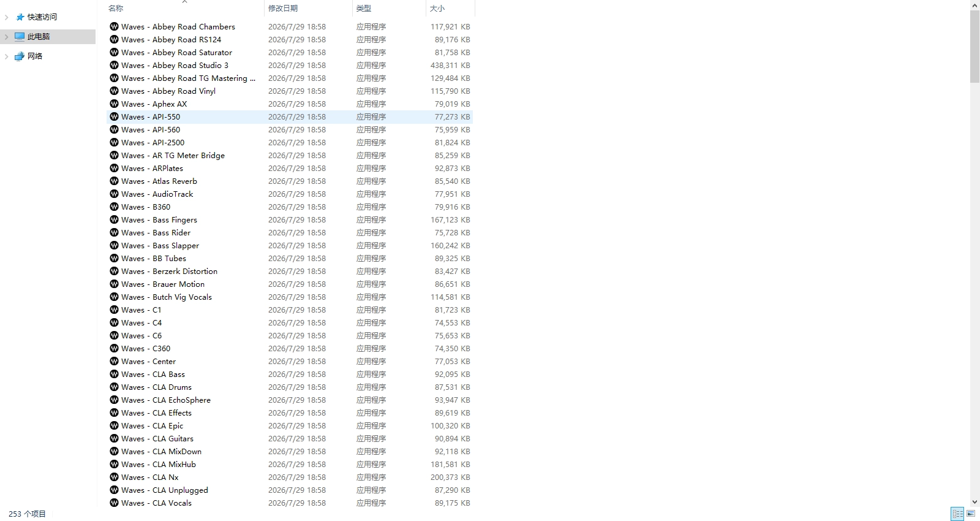Select the Waves CLA MixHub file row

click(x=290, y=464)
